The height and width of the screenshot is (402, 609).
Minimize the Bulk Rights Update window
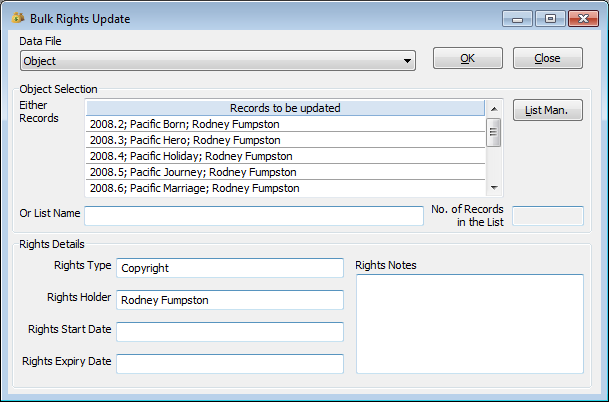click(517, 19)
